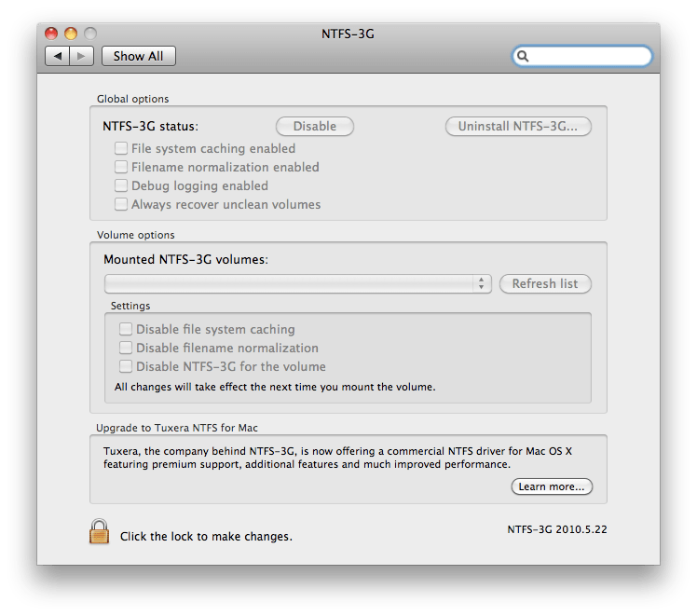Viewport: 697px width, 616px height.
Task: Click 'Click the lock to make changes.' text
Action: tap(206, 537)
